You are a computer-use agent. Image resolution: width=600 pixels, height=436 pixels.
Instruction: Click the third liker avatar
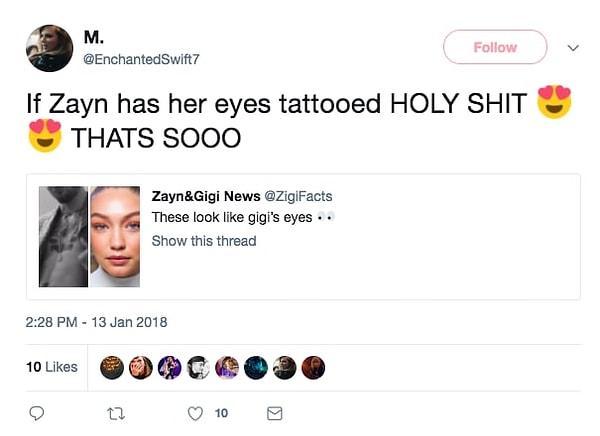coord(170,368)
